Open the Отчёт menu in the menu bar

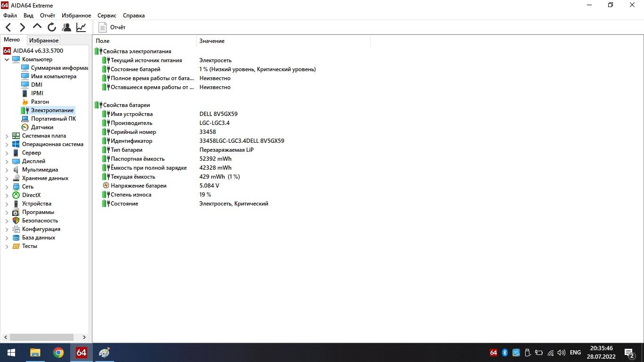point(48,16)
